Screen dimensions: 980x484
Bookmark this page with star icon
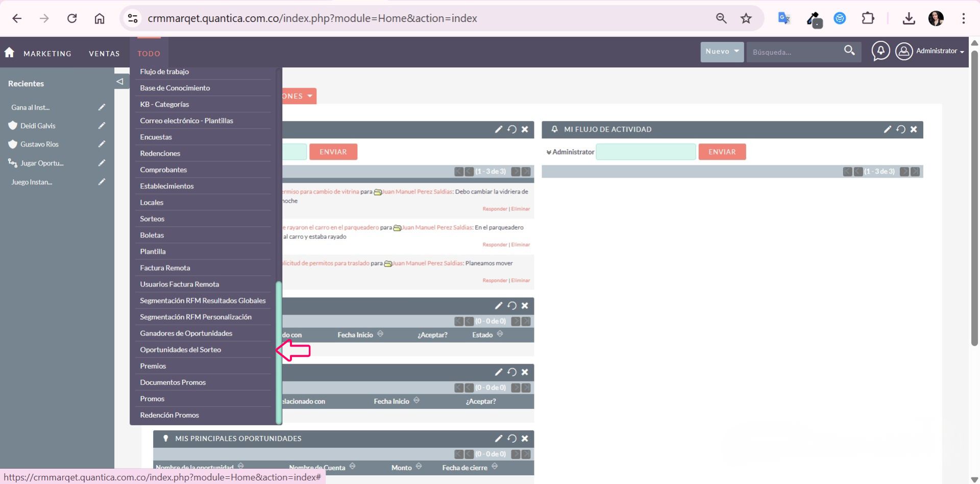coord(746,18)
